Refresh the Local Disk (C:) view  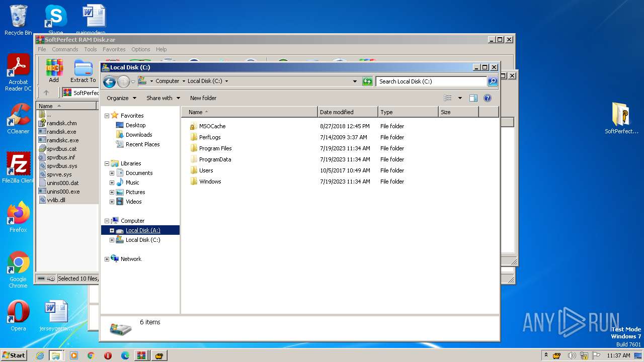(x=367, y=81)
